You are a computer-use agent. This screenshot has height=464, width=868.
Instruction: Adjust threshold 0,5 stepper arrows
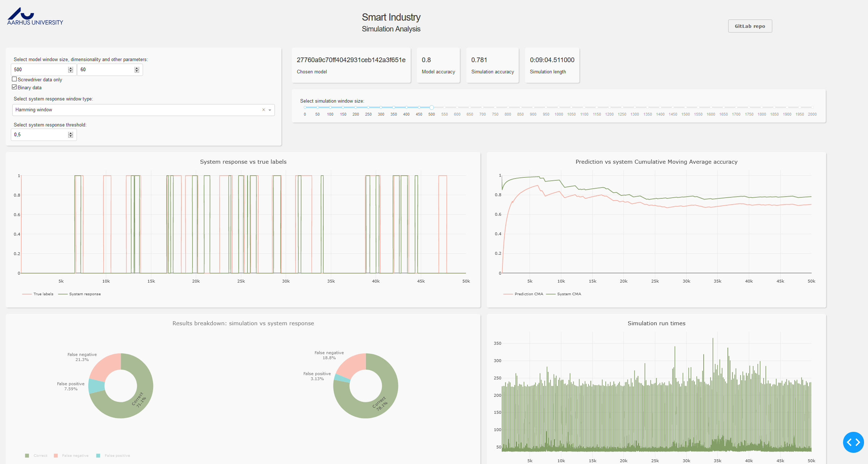(70, 135)
